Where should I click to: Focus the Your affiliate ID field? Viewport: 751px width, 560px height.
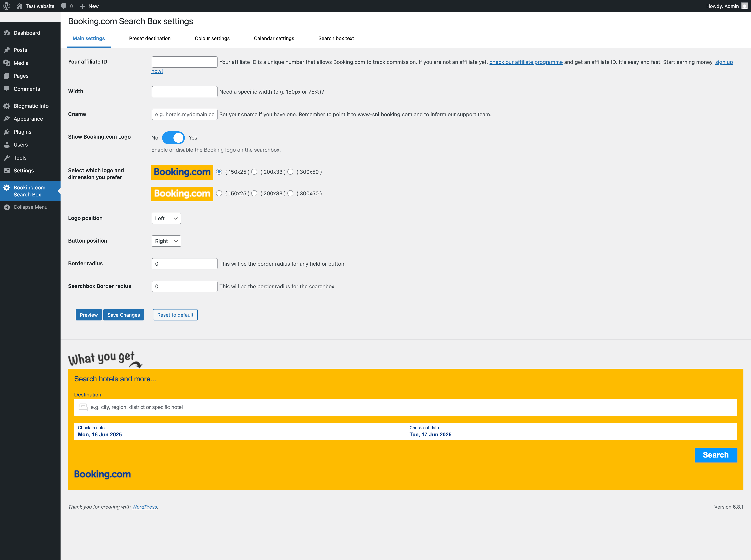184,62
